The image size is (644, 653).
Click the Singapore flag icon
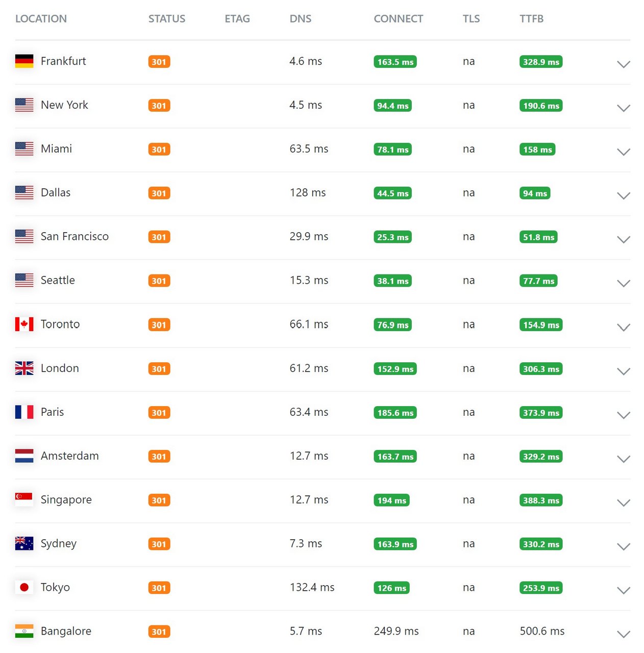(24, 500)
